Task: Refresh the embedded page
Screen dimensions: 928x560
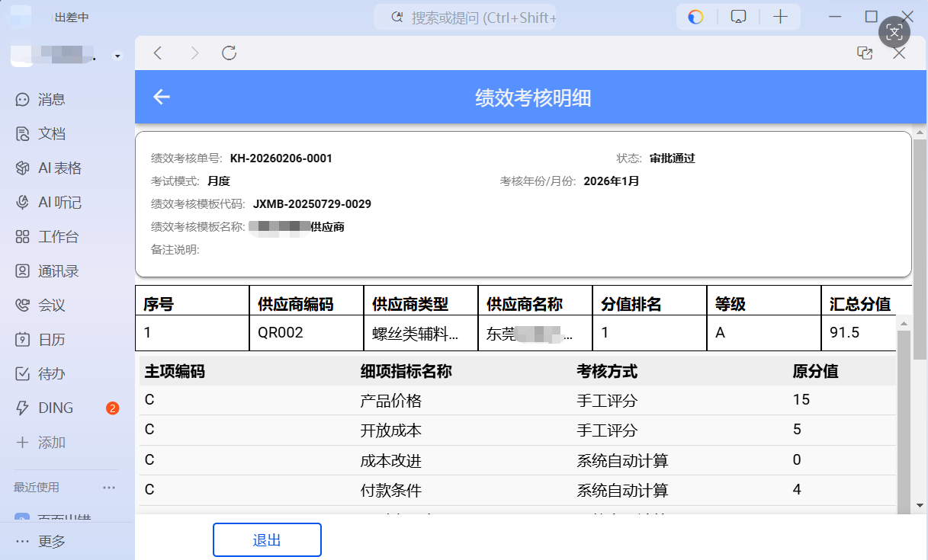Action: (x=229, y=53)
